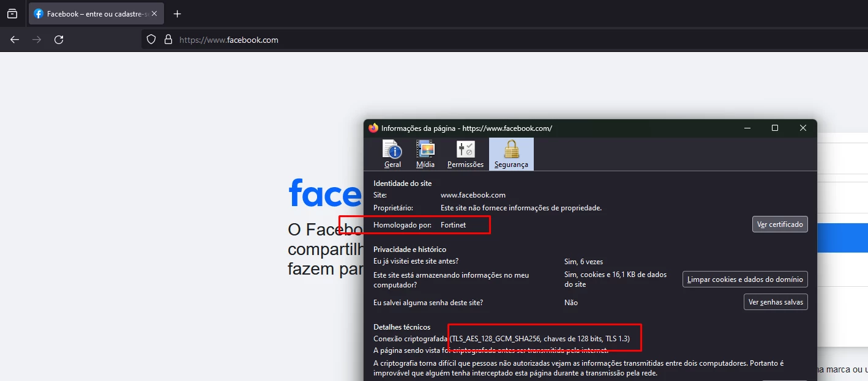The image size is (868, 381).
Task: Switch to the Geral tab
Action: pyautogui.click(x=392, y=154)
